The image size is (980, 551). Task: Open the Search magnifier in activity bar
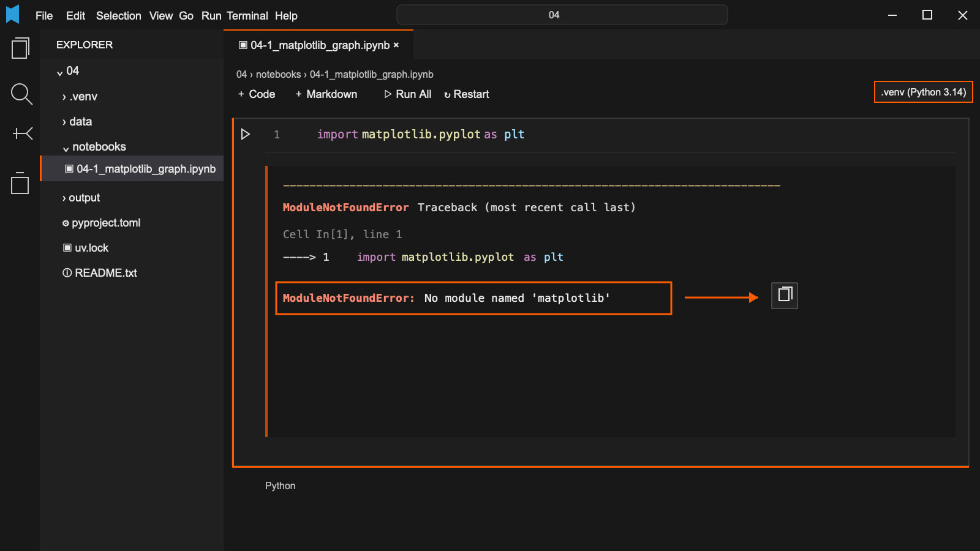click(x=21, y=94)
